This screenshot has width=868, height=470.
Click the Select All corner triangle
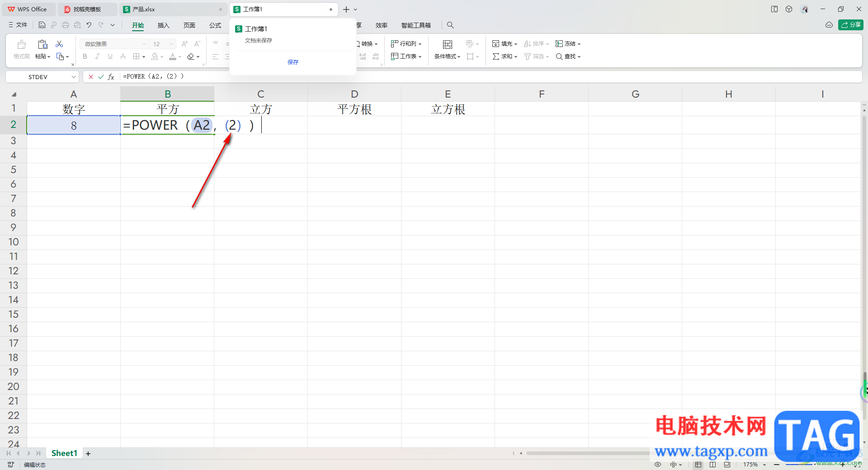pyautogui.click(x=14, y=94)
